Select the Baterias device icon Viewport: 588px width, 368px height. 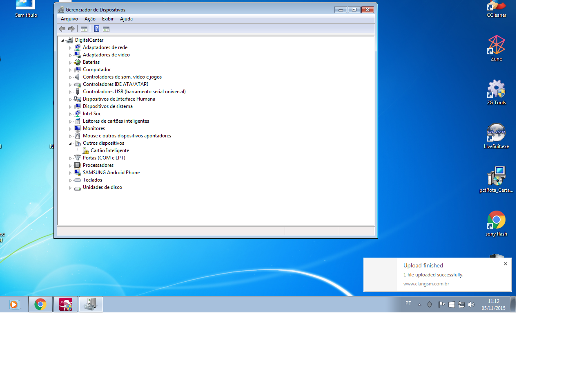pos(78,62)
